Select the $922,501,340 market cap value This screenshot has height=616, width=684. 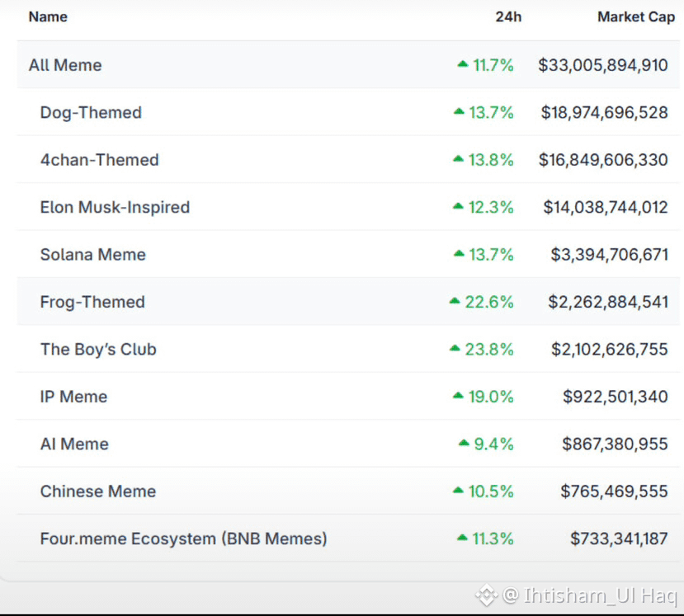point(616,397)
